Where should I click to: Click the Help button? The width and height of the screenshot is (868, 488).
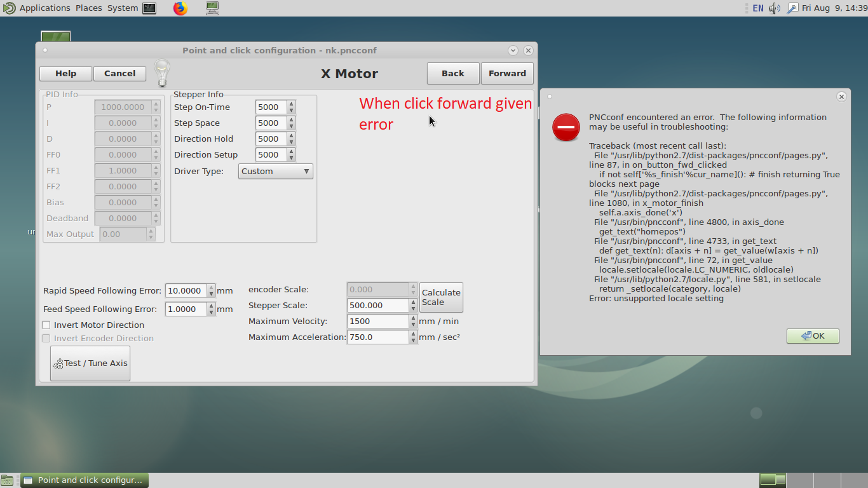[65, 73]
